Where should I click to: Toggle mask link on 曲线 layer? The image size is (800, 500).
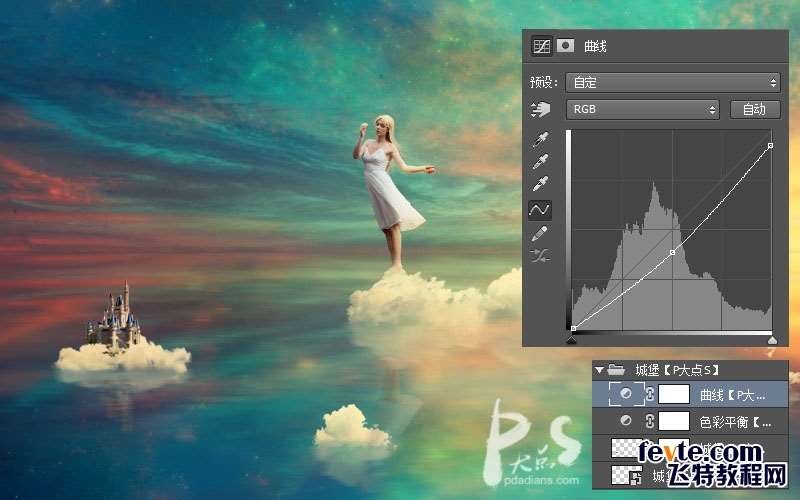click(x=650, y=394)
